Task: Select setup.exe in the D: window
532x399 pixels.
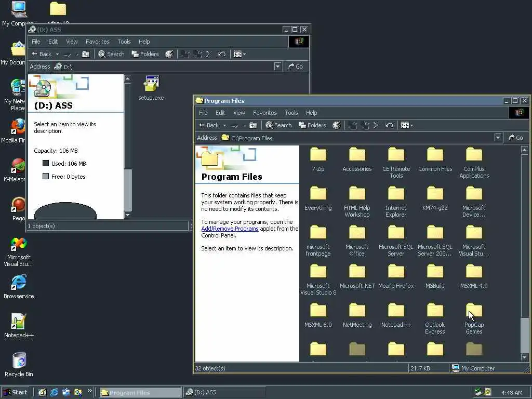Action: (151, 88)
